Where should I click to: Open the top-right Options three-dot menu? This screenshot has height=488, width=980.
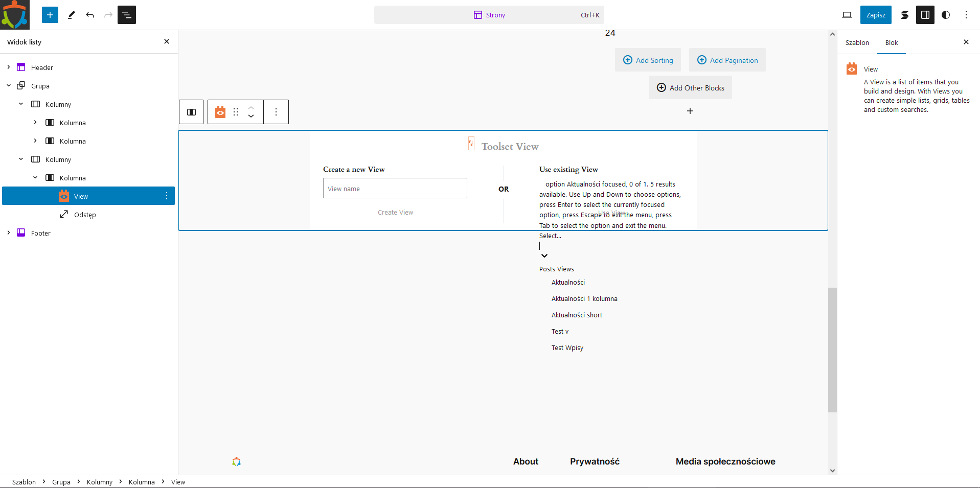coord(966,15)
